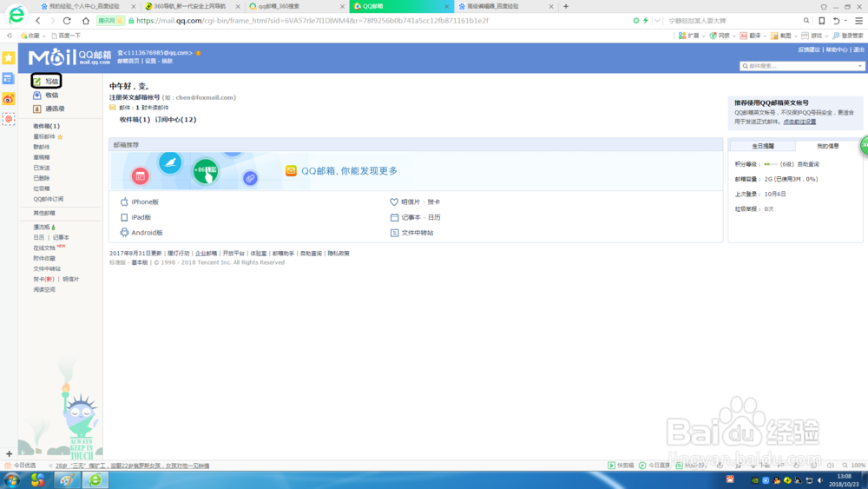The height and width of the screenshot is (489, 868).
Task: Click the browser skin shirt icon
Action: [x=824, y=7]
